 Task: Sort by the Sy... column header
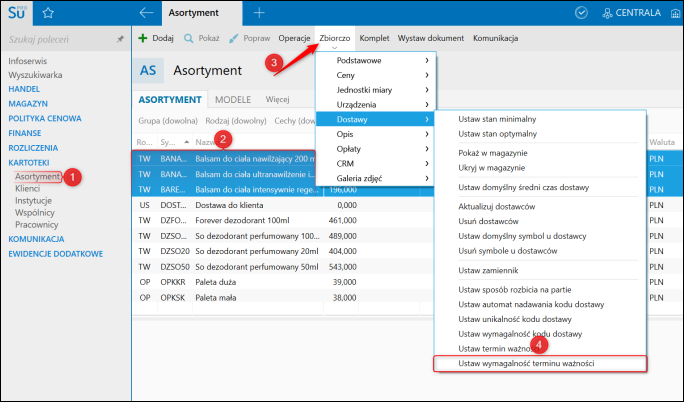174,142
